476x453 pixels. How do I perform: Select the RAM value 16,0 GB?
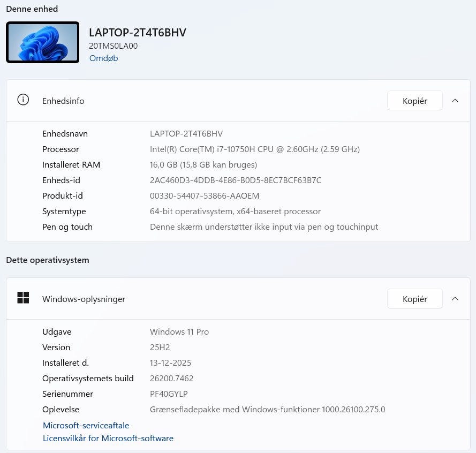203,164
